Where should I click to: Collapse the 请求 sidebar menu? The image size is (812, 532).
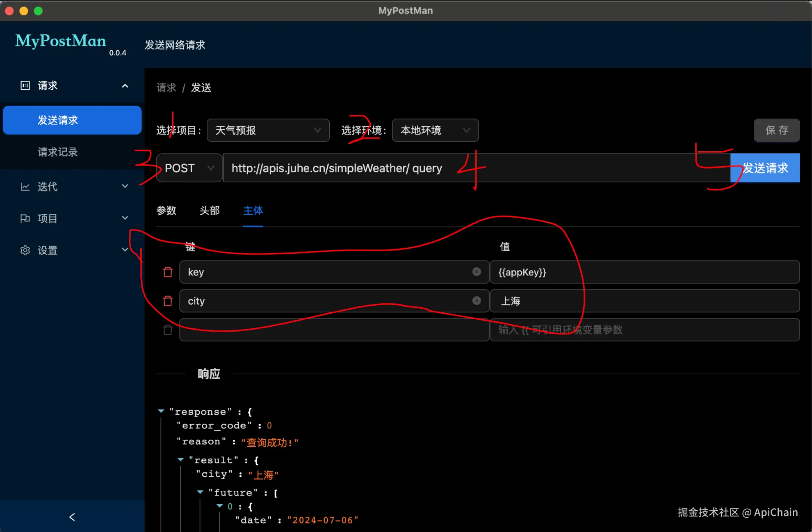pyautogui.click(x=125, y=86)
